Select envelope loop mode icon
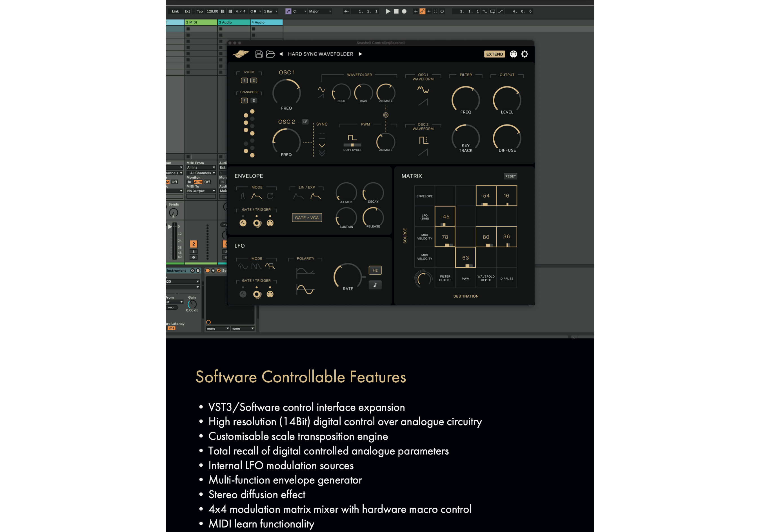This screenshot has width=760, height=532. (x=270, y=196)
